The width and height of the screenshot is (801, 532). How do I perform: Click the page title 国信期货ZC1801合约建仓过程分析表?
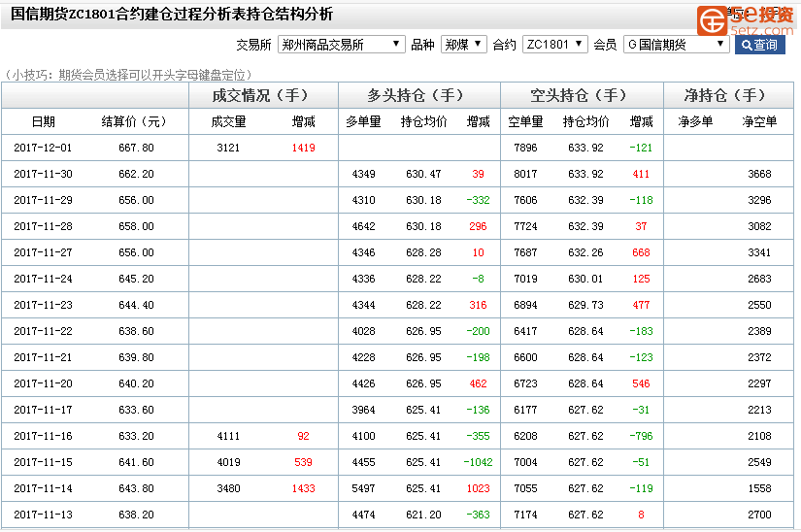point(128,14)
